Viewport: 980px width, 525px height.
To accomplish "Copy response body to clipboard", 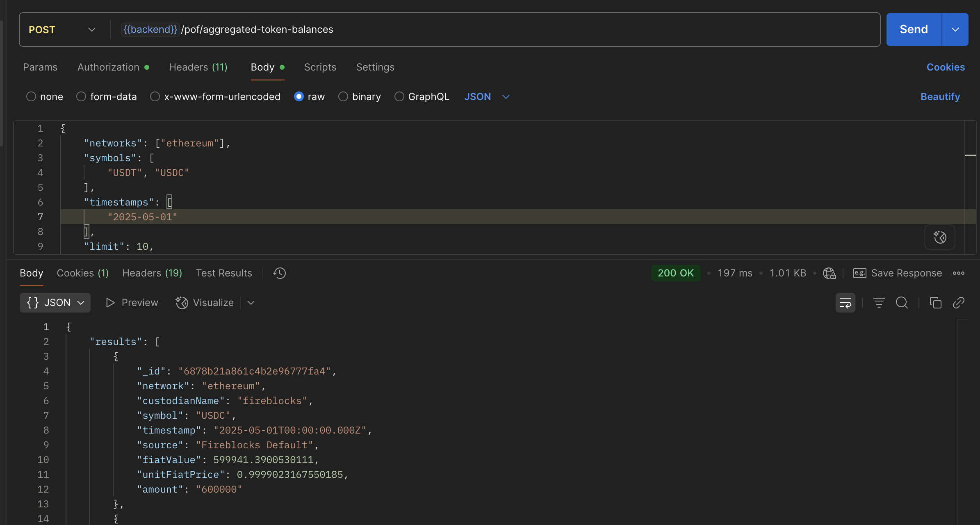I will pyautogui.click(x=935, y=303).
